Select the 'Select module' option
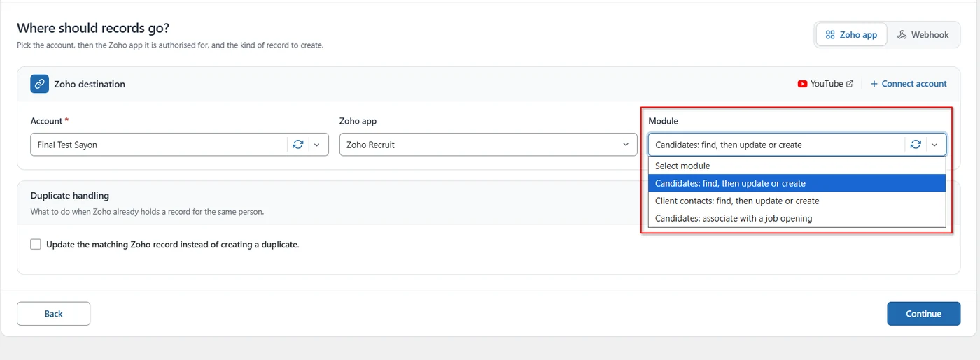Image resolution: width=980 pixels, height=360 pixels. coord(797,166)
